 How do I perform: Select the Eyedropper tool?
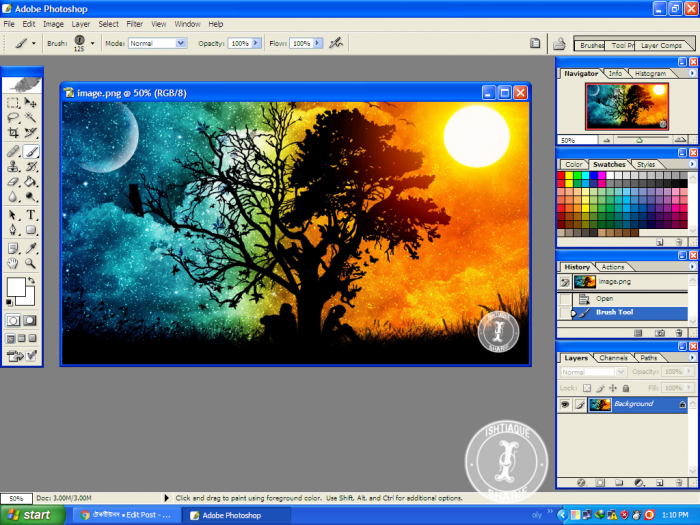tap(30, 248)
